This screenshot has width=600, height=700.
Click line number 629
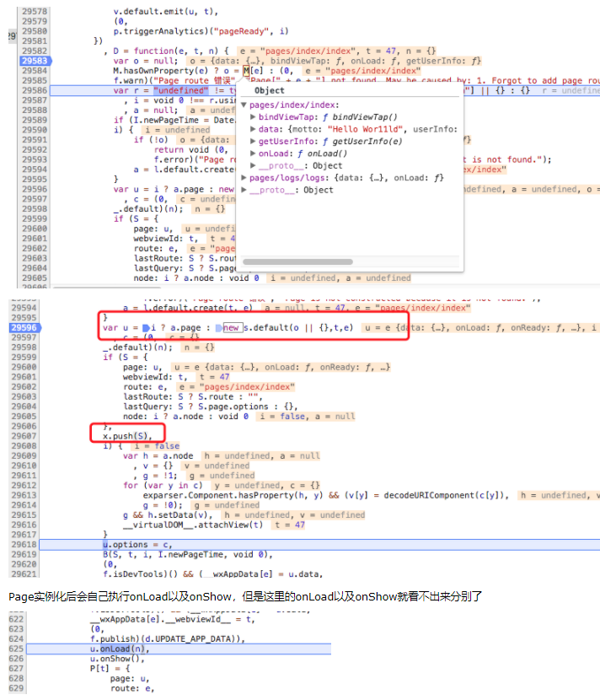click(x=16, y=688)
